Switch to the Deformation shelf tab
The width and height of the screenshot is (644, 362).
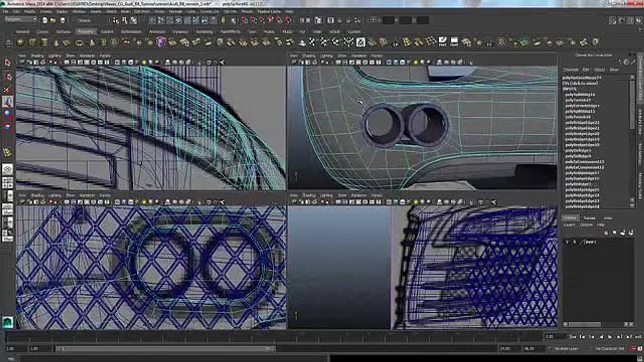[x=131, y=32]
